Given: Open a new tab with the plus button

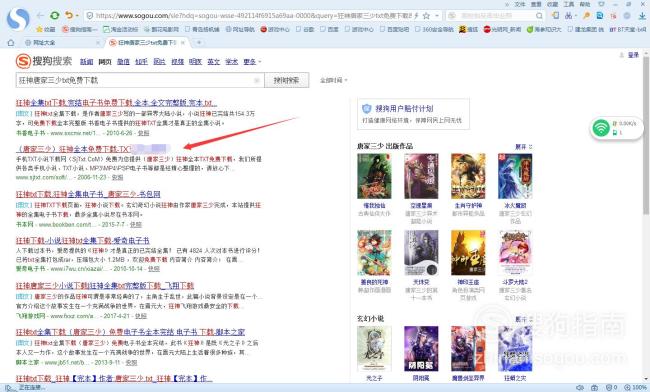Looking at the screenshot, I should click(x=199, y=42).
